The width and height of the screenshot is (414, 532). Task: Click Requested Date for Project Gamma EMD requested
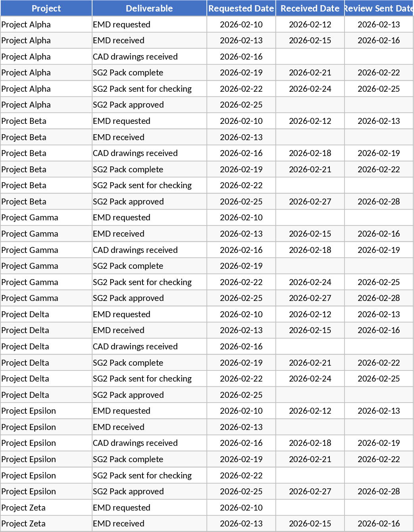click(x=241, y=218)
